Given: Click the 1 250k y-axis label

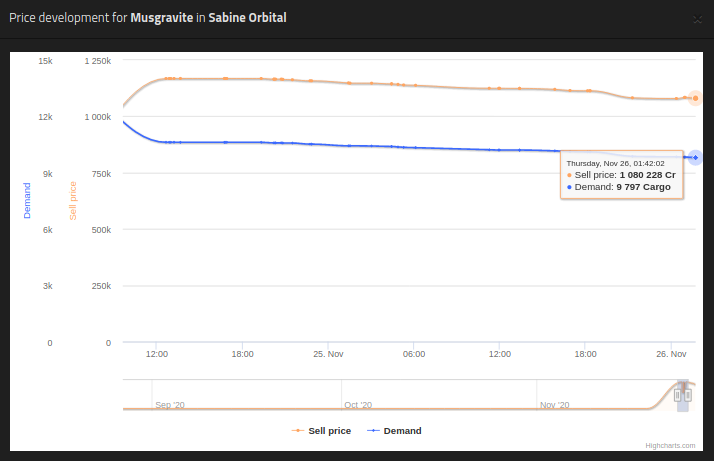Looking at the screenshot, I should [x=97, y=61].
